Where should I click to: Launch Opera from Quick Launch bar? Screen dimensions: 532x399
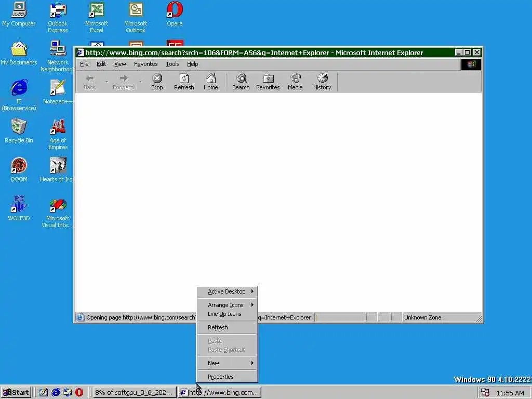pos(79,393)
